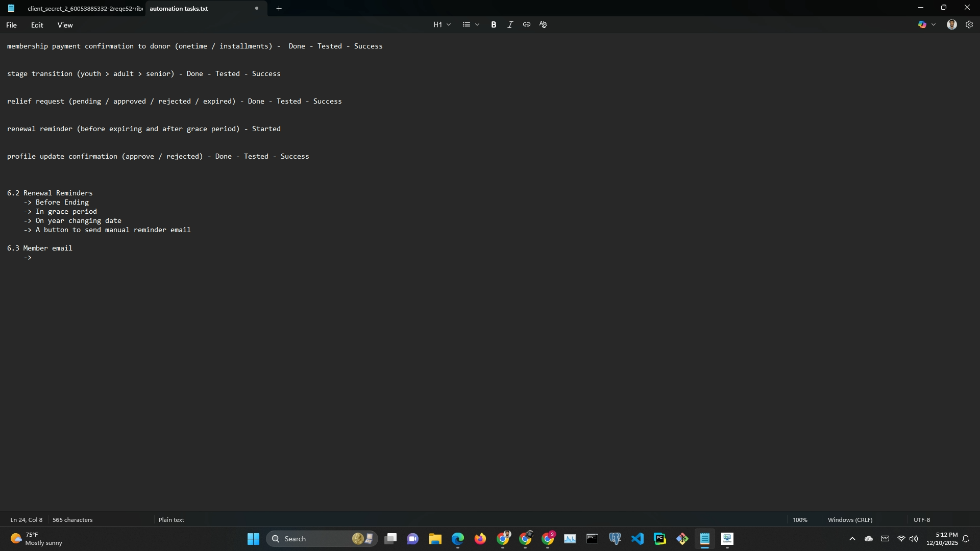
Task: Insert a link using the link icon
Action: click(526, 24)
